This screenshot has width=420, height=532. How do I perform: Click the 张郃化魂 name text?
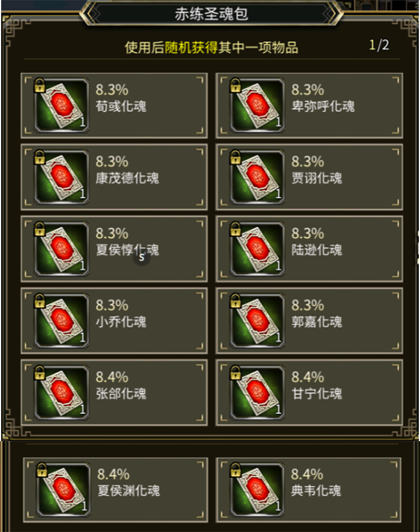[x=121, y=394]
